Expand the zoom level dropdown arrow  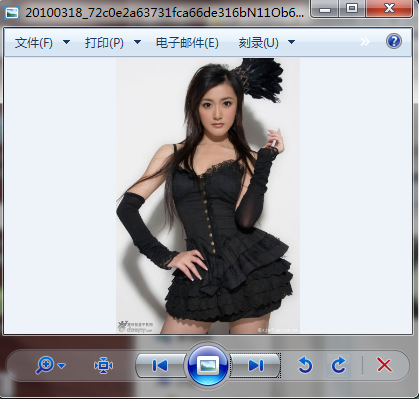tap(61, 366)
